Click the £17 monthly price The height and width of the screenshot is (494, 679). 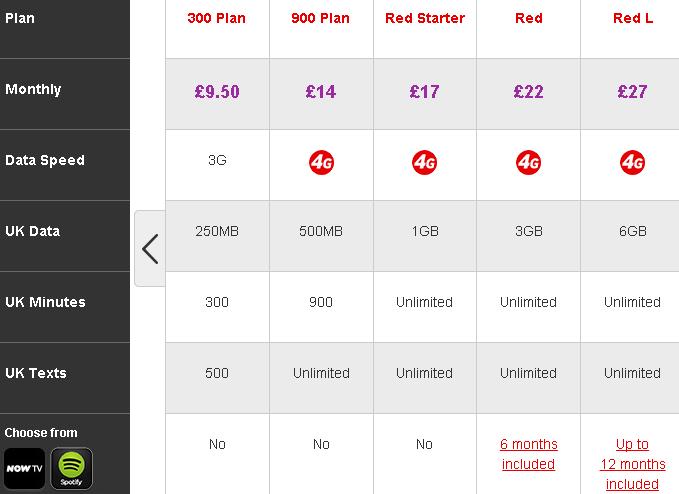click(x=424, y=92)
